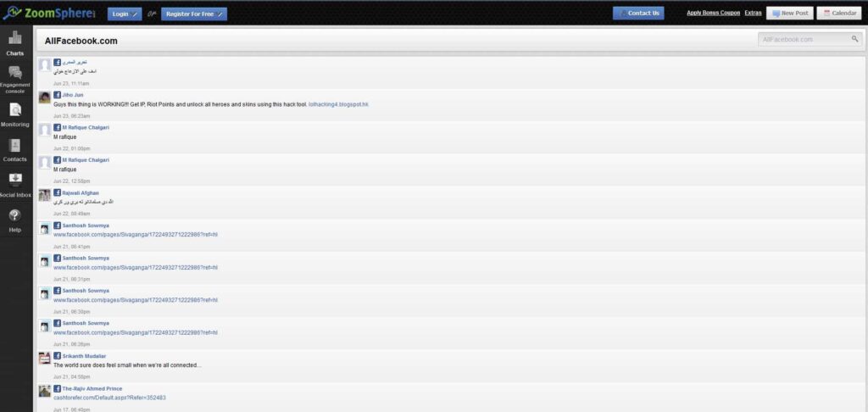
Task: Open the Charts sidebar icon
Action: click(15, 37)
